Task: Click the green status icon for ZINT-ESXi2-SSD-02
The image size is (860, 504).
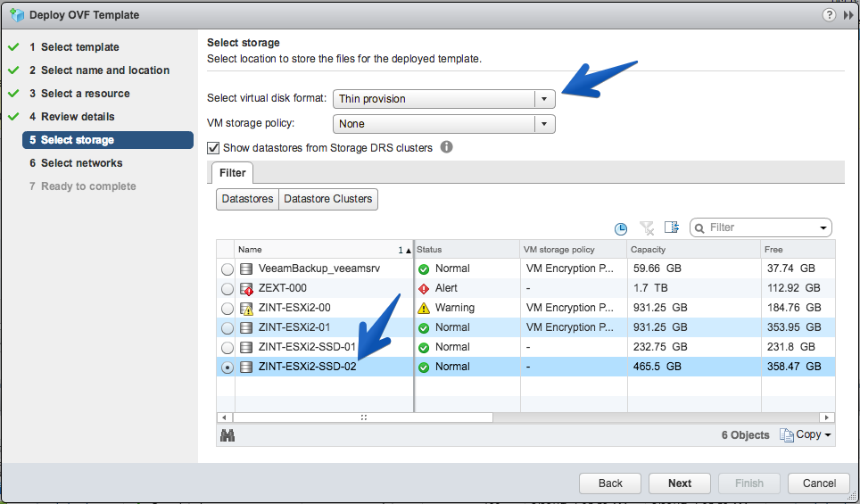Action: (x=424, y=367)
